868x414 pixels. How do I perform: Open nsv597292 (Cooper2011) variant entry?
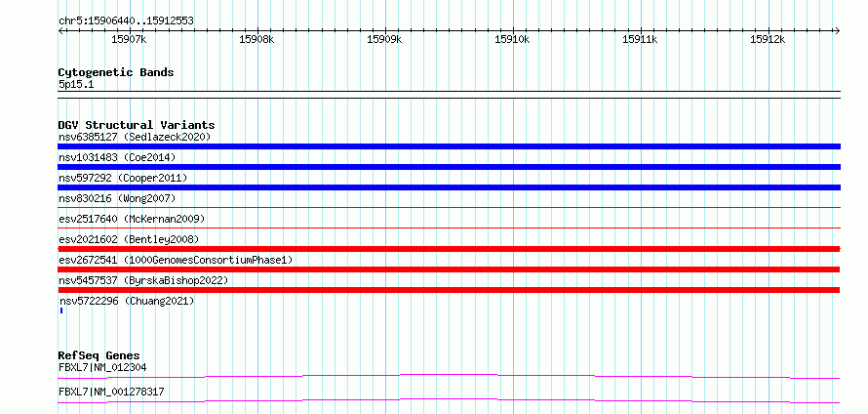pos(123,178)
